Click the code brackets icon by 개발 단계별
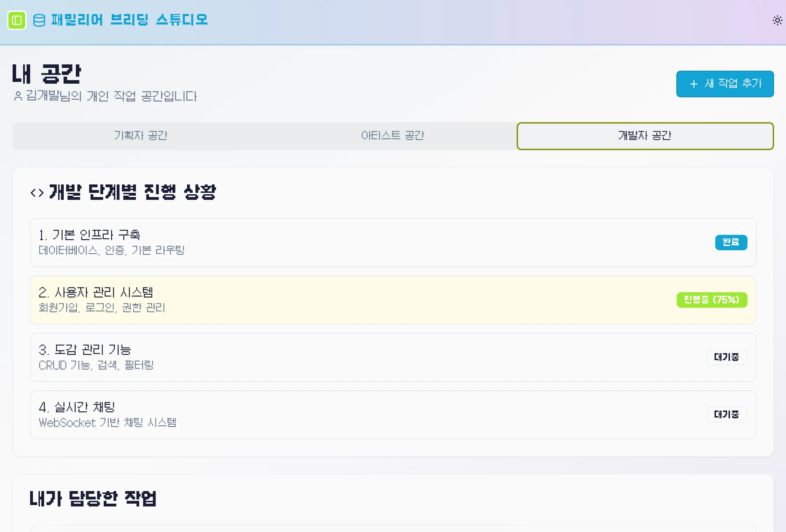 pyautogui.click(x=37, y=192)
